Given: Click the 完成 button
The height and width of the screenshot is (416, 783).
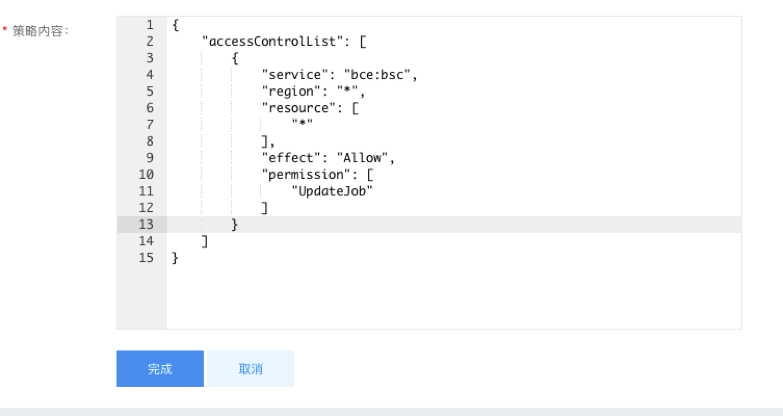Looking at the screenshot, I should tap(160, 369).
